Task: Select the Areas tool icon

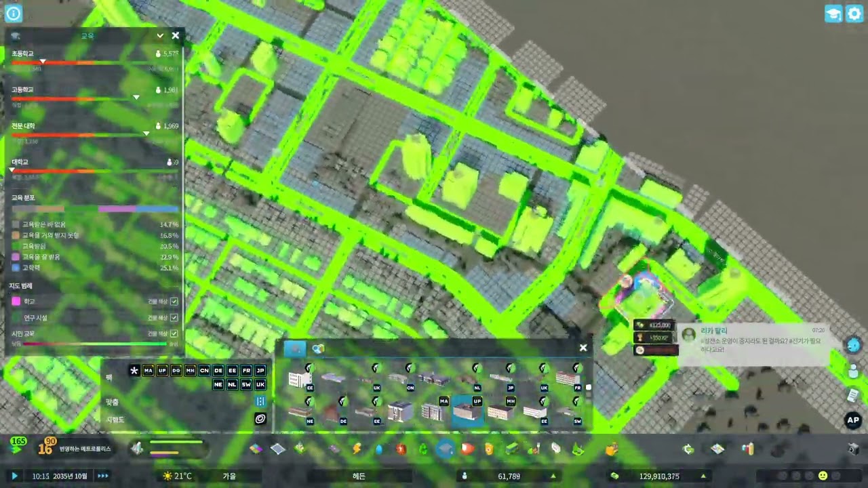Action: click(278, 449)
